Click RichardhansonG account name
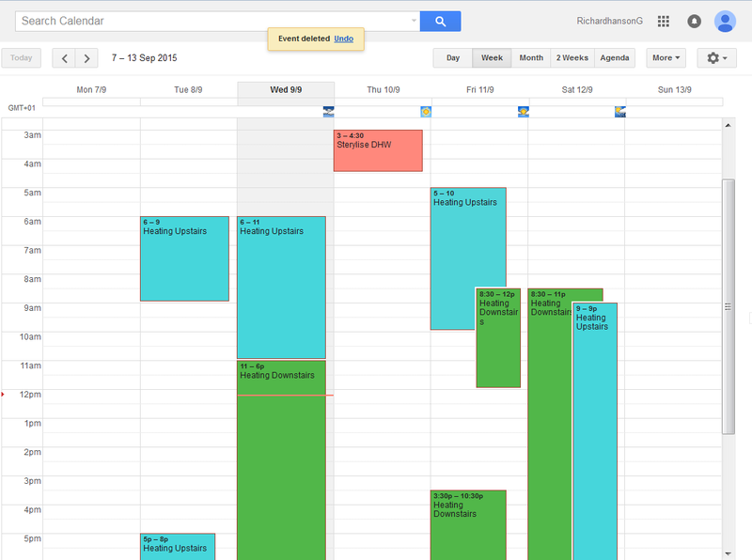Viewport: 752px width, 560px height. (609, 21)
